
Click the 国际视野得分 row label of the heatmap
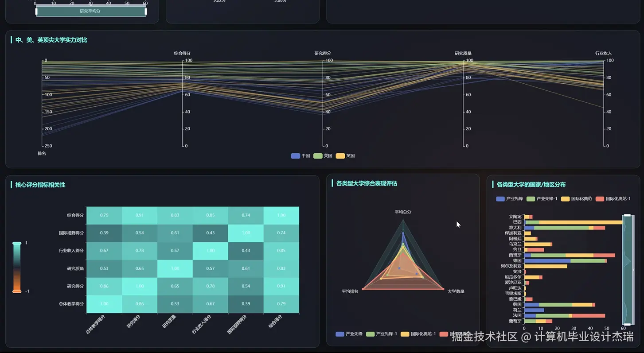[71, 233]
